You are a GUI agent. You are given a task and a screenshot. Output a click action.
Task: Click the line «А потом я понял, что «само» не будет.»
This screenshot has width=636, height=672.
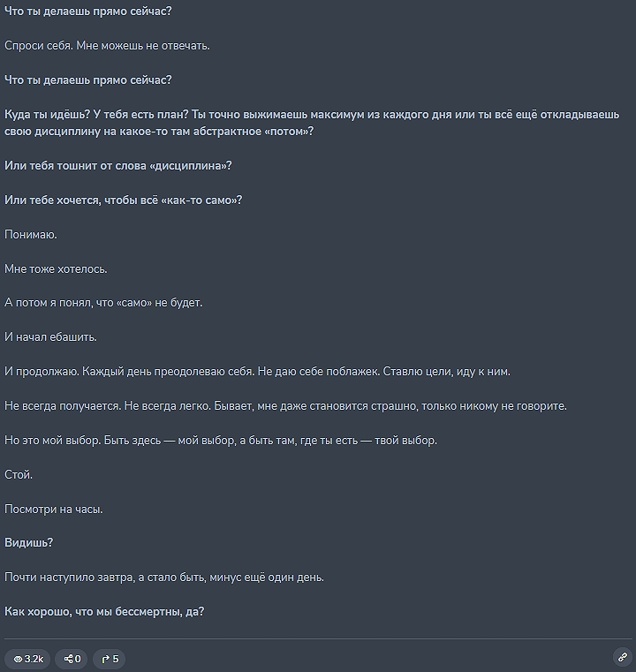[x=103, y=303]
